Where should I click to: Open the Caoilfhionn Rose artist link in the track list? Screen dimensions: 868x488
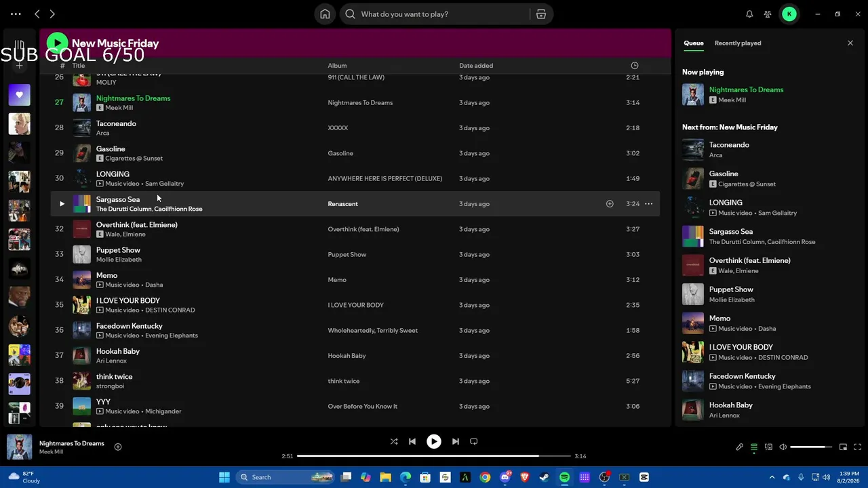(x=178, y=209)
